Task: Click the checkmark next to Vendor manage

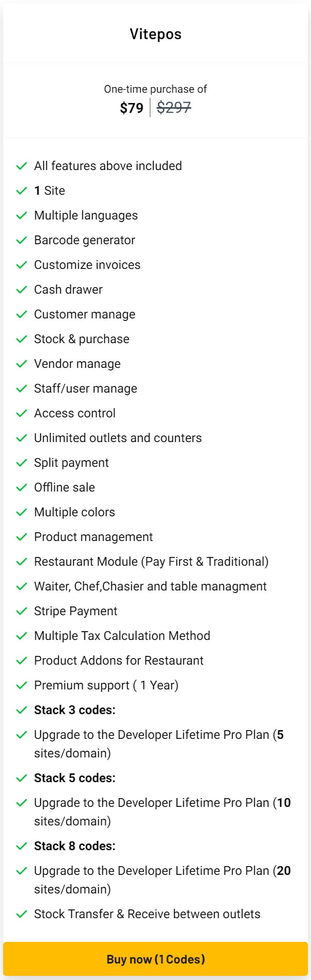Action: [22, 364]
